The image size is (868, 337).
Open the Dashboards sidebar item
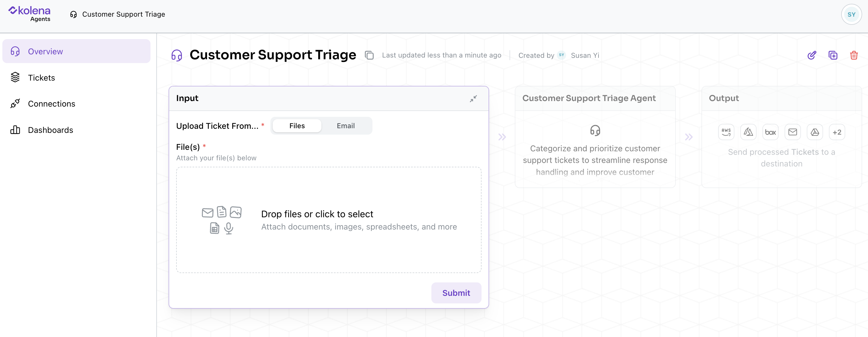click(x=50, y=130)
